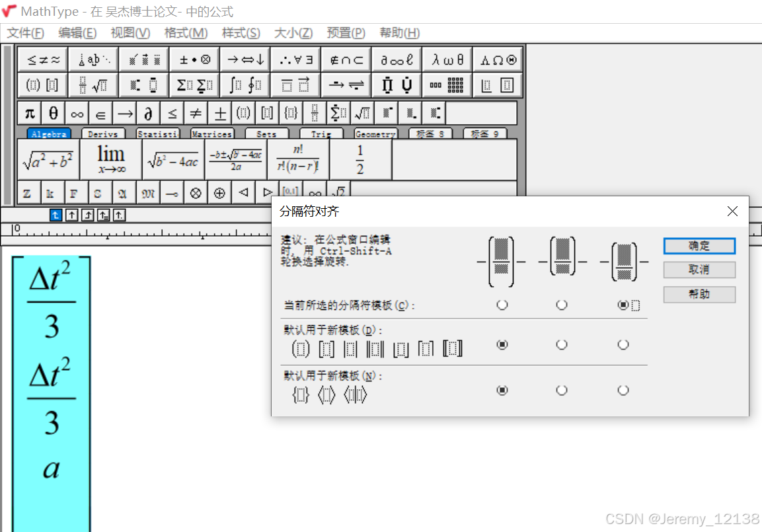Image resolution: width=762 pixels, height=532 pixels.
Task: Open the fence templates palette
Action: (43, 85)
